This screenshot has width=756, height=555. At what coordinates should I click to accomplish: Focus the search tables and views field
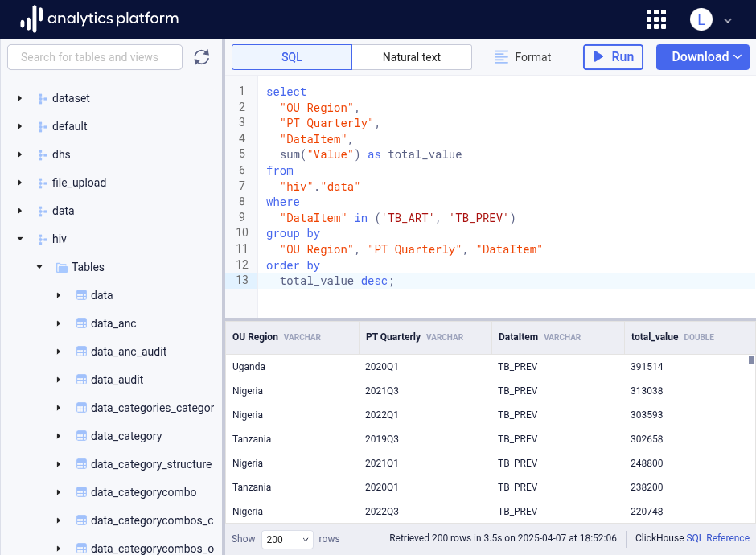[x=95, y=57]
